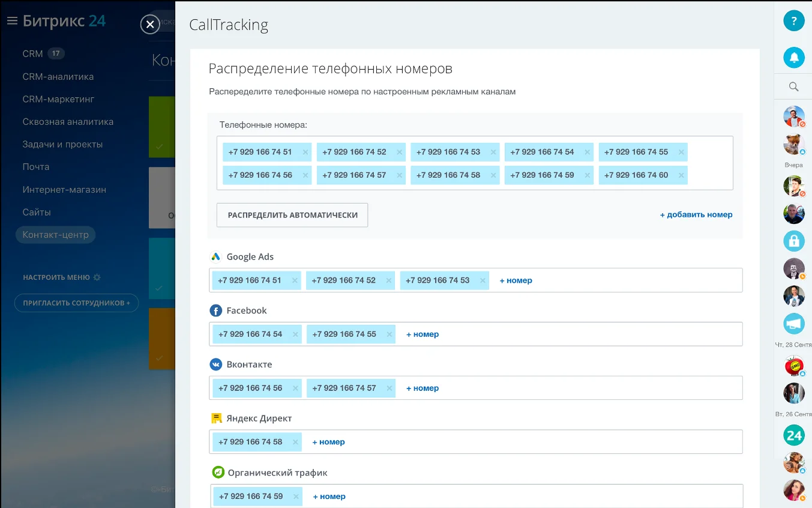812x508 pixels.
Task: Click the search magnifier in right sidebar
Action: click(x=793, y=87)
